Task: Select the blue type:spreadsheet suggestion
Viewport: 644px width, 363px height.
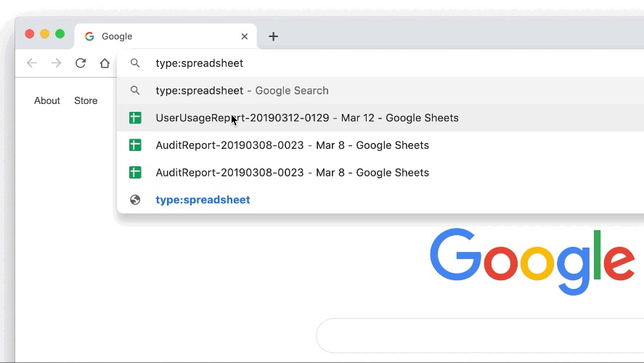Action: [203, 200]
